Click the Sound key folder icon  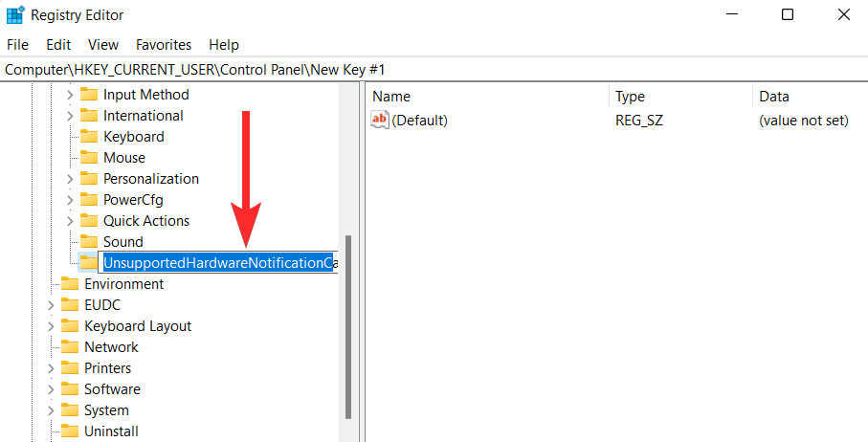pos(89,242)
